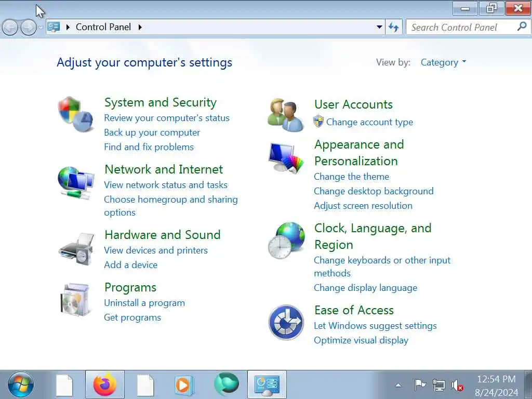This screenshot has height=399, width=532.
Task: Click Get programs
Action: click(x=132, y=317)
